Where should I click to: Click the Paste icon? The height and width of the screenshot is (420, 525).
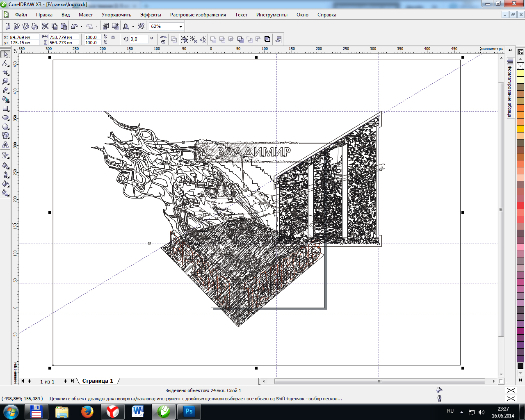(x=64, y=26)
